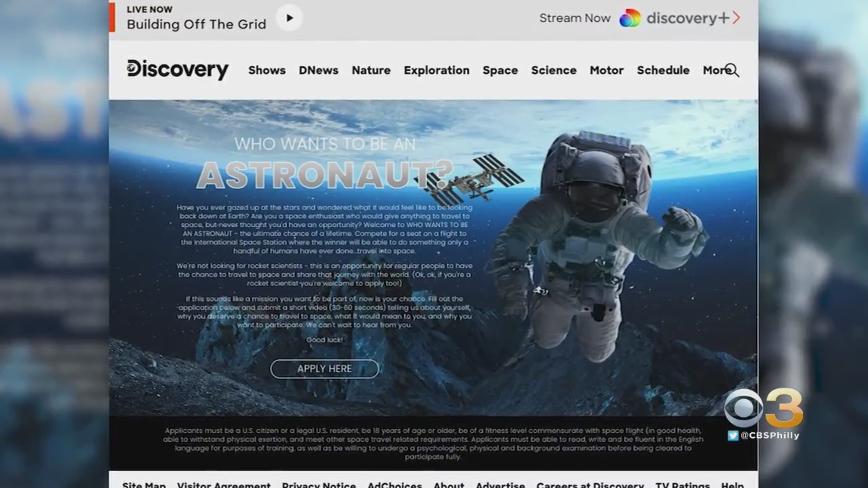The width and height of the screenshot is (868, 488).
Task: Open About footer link
Action: [449, 485]
